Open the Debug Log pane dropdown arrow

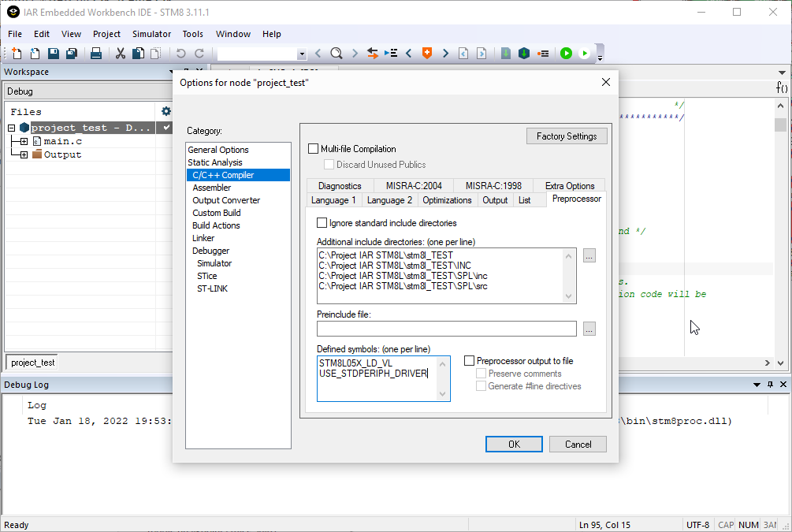(757, 385)
